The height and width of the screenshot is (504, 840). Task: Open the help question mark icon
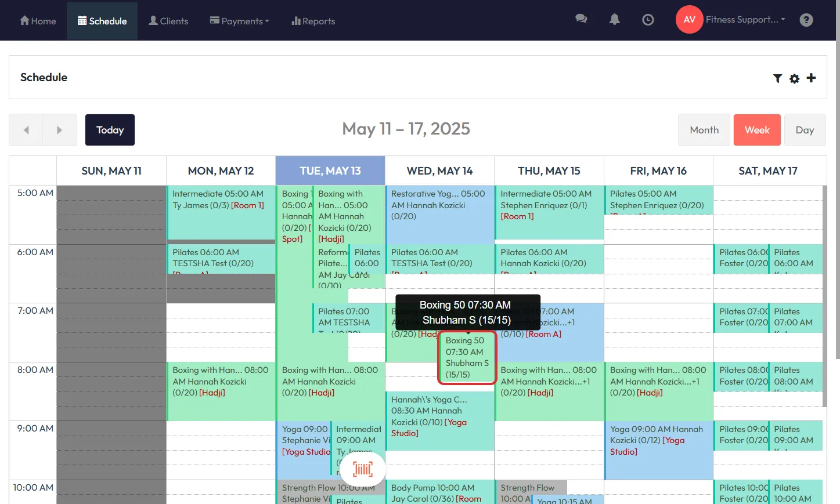coord(806,20)
